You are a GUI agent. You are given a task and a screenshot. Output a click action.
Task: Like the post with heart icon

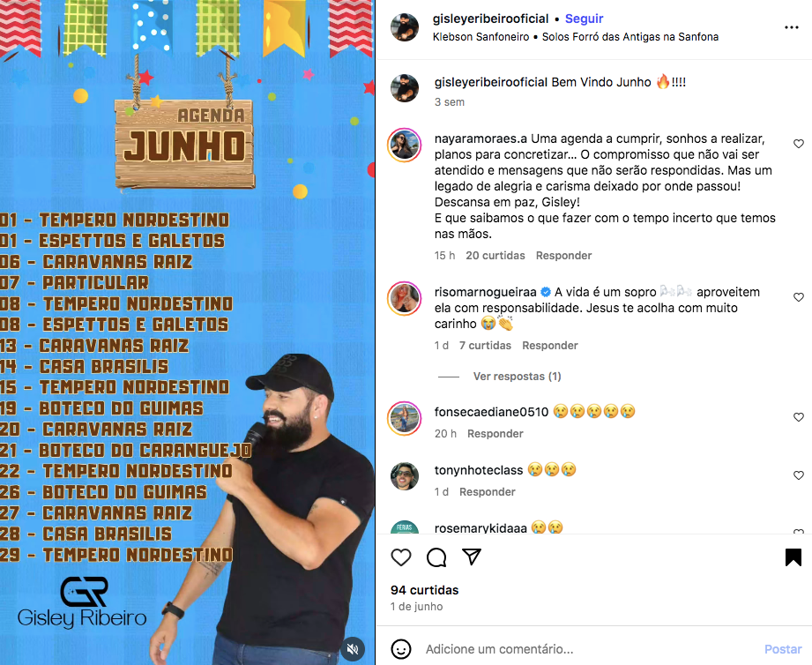click(x=401, y=557)
